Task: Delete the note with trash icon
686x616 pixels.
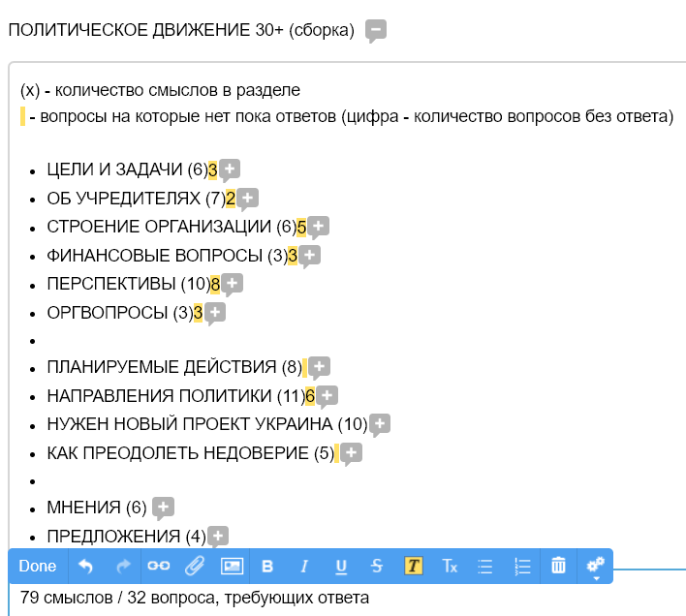Action: pyautogui.click(x=558, y=567)
